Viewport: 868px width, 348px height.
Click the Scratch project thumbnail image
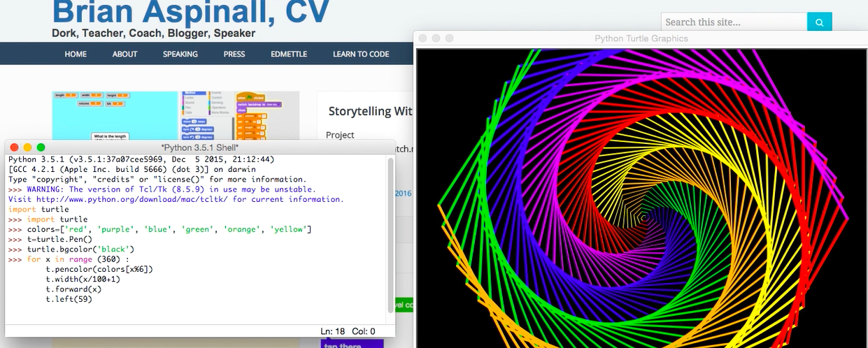tap(176, 114)
